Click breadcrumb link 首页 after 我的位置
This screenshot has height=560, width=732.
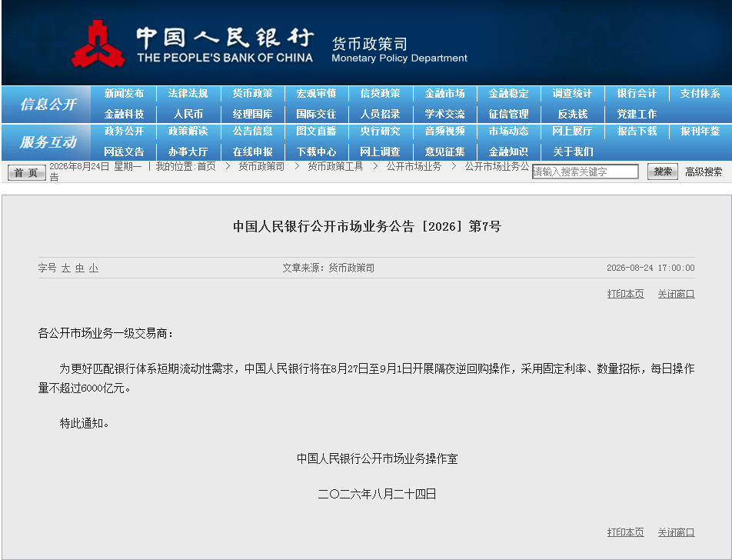pos(206,166)
